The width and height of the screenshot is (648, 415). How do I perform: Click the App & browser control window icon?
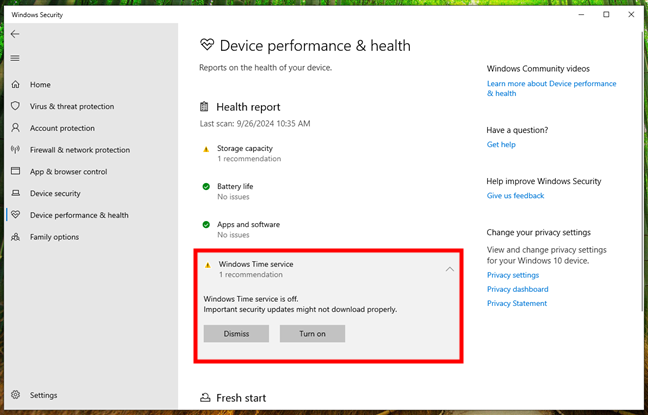click(x=15, y=171)
